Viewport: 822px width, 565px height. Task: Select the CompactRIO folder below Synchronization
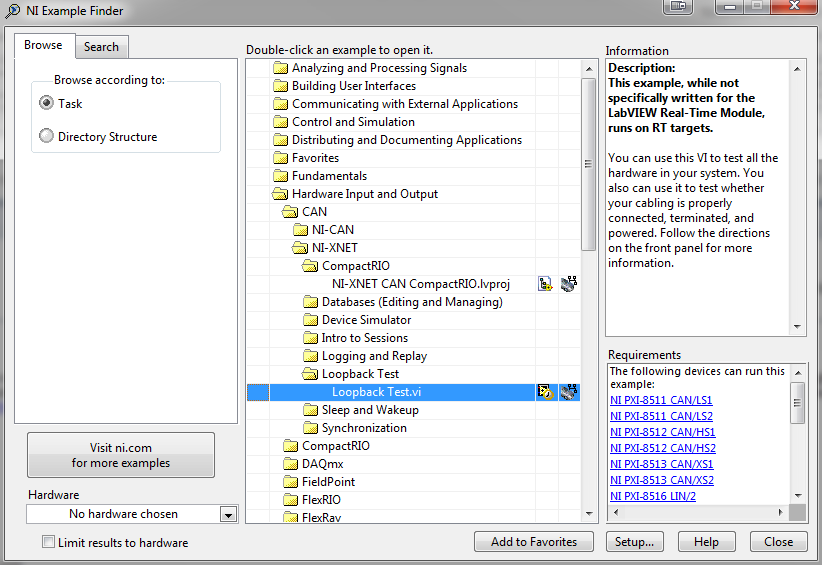pos(336,446)
